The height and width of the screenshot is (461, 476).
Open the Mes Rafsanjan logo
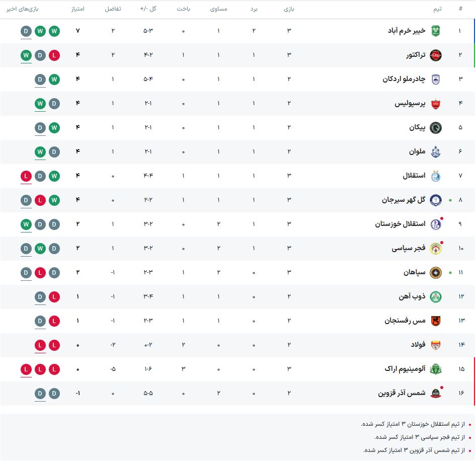[436, 321]
